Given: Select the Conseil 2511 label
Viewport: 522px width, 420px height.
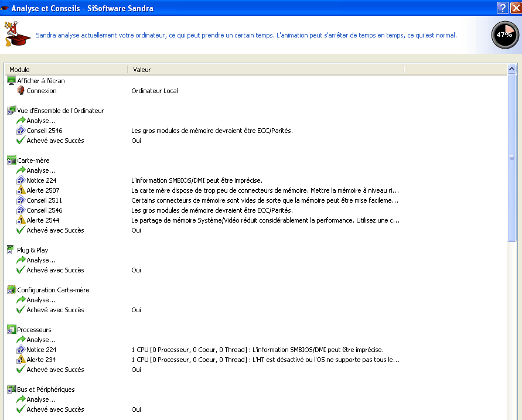Looking at the screenshot, I should [45, 200].
